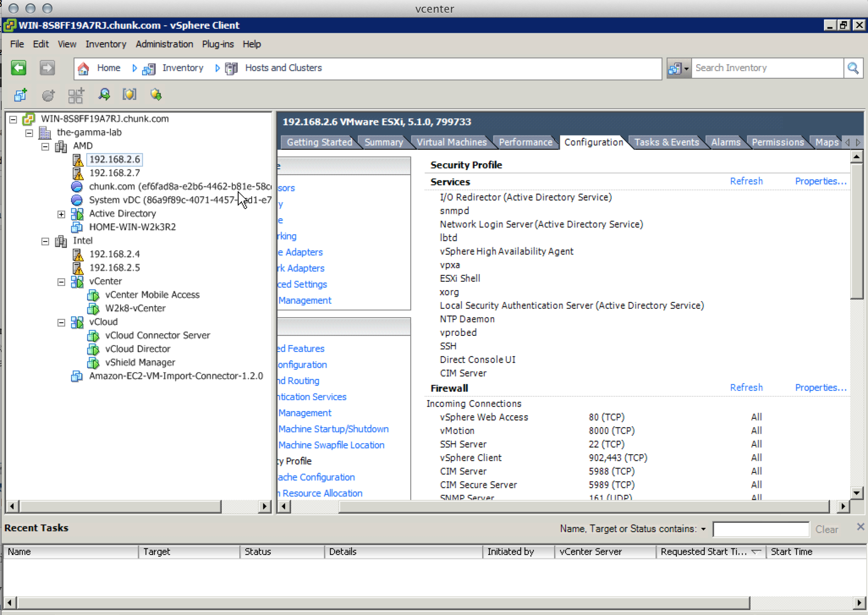This screenshot has height=615, width=868.
Task: Open the search scope dropdown arrow
Action: pyautogui.click(x=686, y=69)
